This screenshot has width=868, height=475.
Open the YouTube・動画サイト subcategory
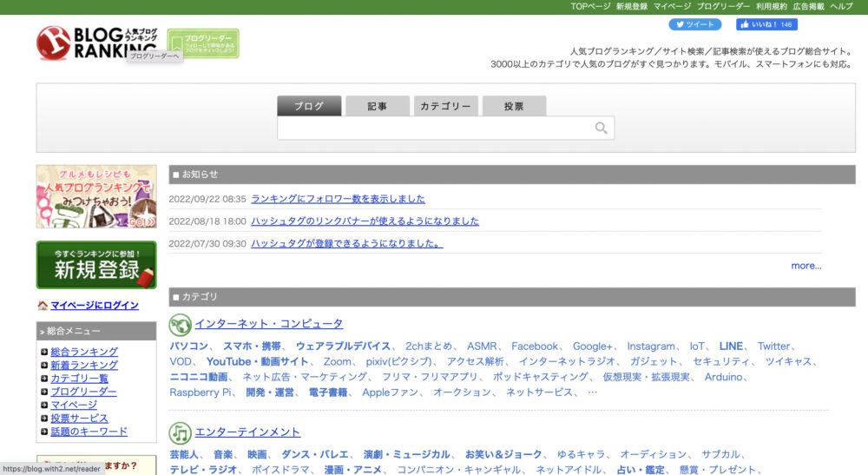point(258,361)
